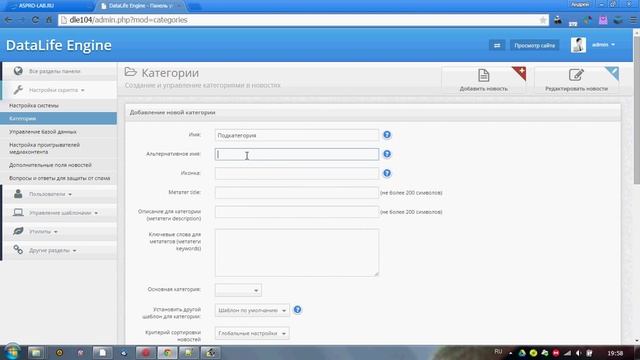Click the Иконка input field
640x360 pixels.
(x=297, y=173)
